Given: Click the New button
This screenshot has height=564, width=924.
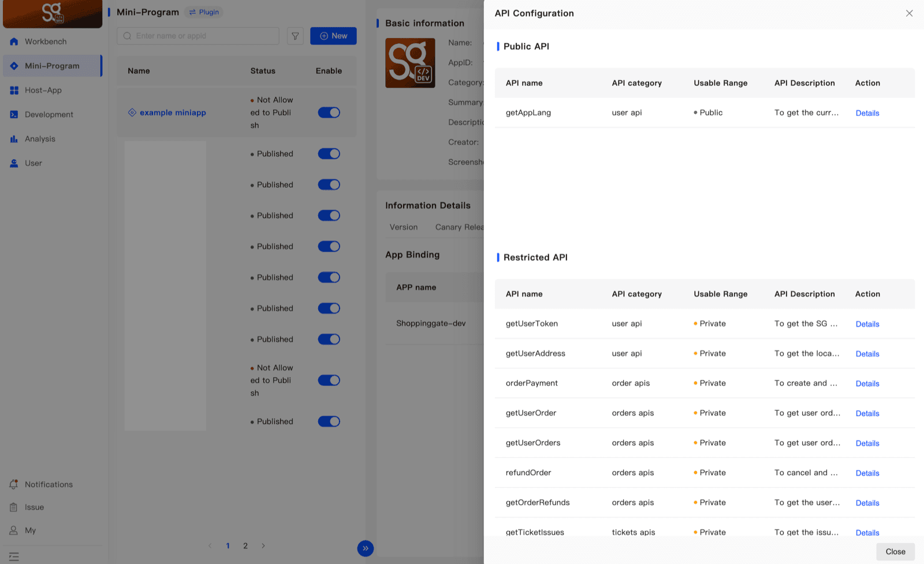Looking at the screenshot, I should coord(333,36).
